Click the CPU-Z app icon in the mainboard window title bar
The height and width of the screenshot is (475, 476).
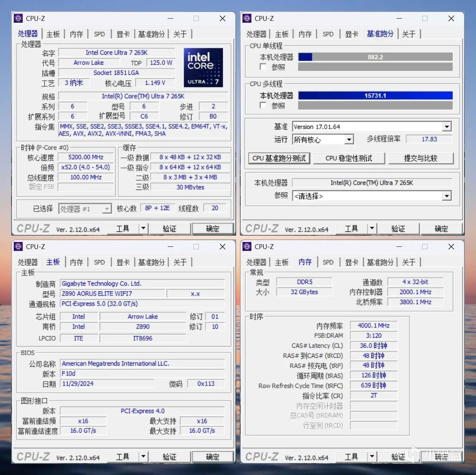[x=18, y=246]
